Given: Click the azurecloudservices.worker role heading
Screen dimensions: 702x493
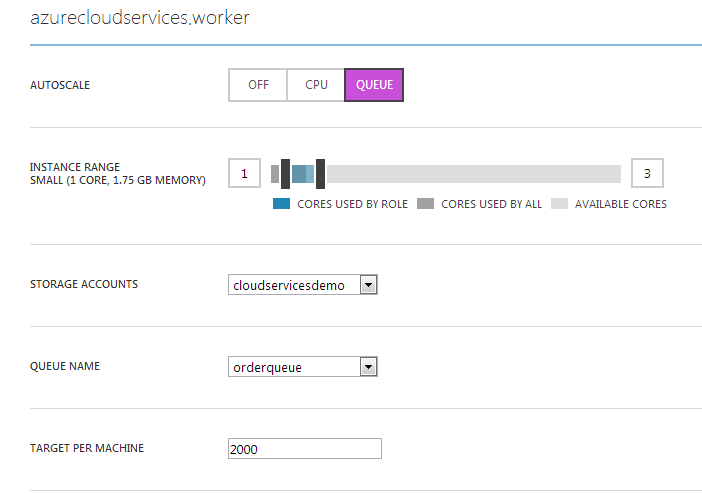Looking at the screenshot, I should point(140,18).
